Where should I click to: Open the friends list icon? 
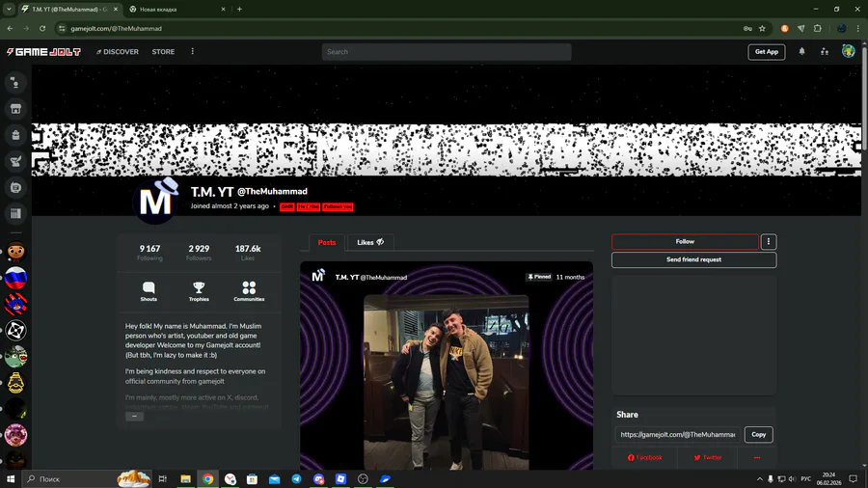coord(825,51)
